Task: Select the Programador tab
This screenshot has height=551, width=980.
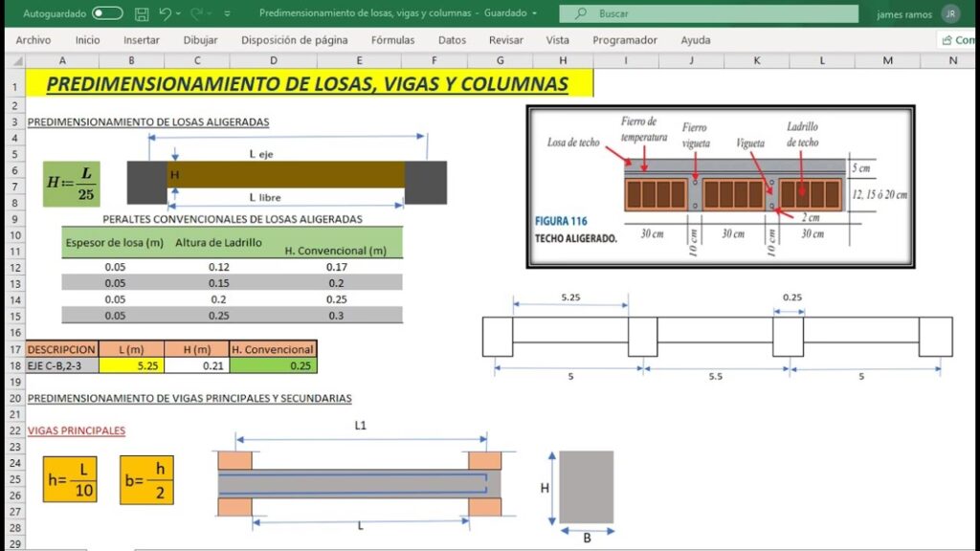Action: pyautogui.click(x=624, y=40)
